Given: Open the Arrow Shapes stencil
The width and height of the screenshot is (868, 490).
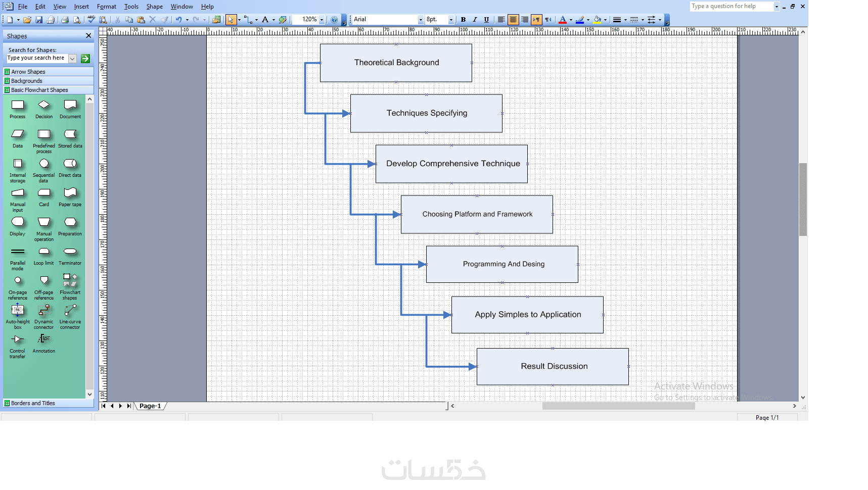Looking at the screenshot, I should pos(49,72).
